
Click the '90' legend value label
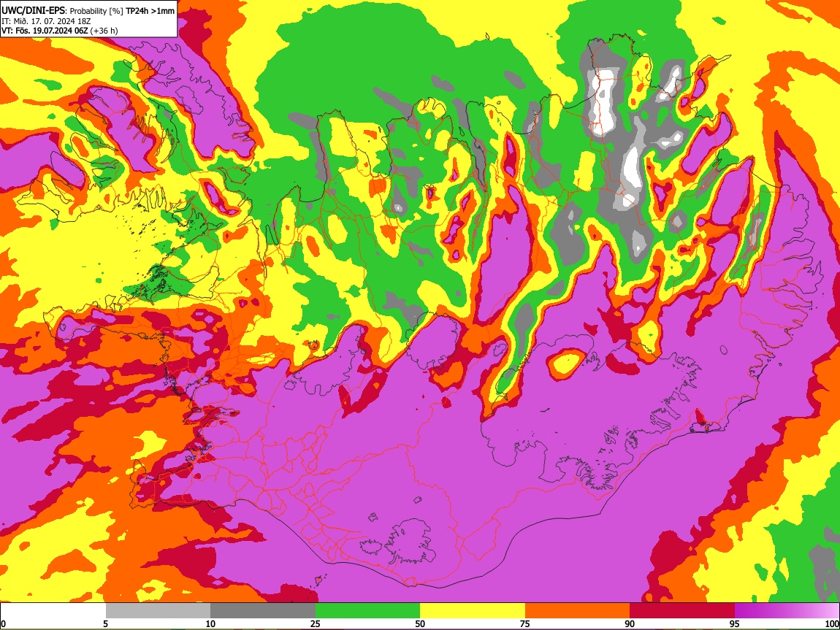(630, 624)
